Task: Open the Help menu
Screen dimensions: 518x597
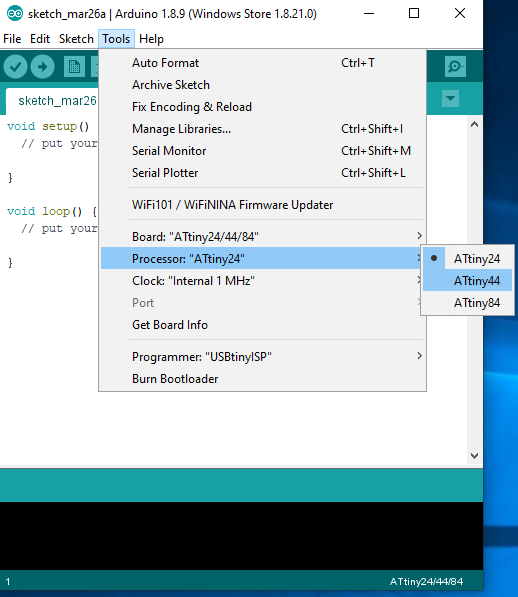Action: [151, 39]
